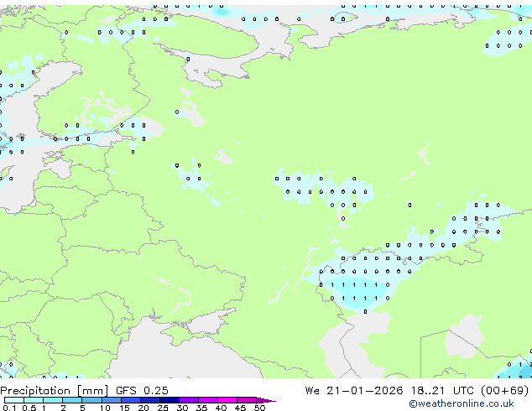Click the '(00+69)' forecast offset text
Screen dimensions: 532x411
pyautogui.click(x=505, y=390)
